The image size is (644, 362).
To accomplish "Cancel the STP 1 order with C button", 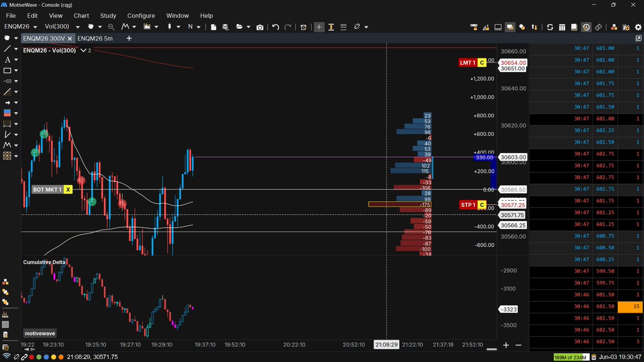I will coord(481,205).
